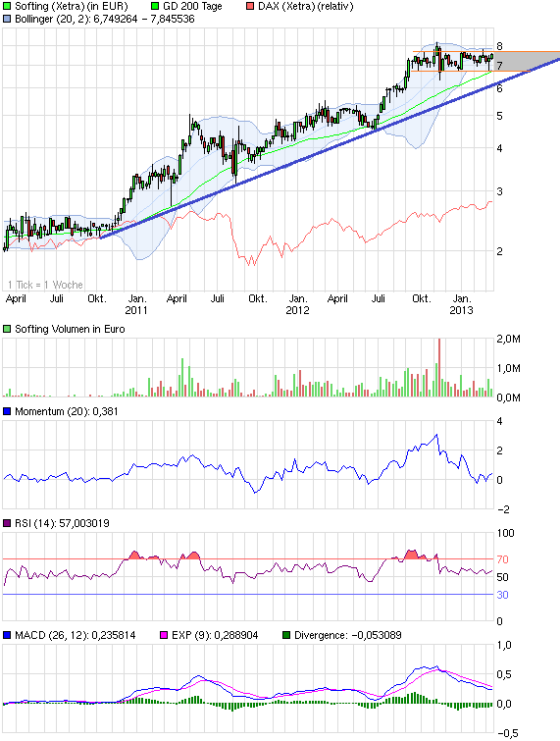Click the '2012' year label on time axis
This screenshot has width=560, height=741.
[x=297, y=310]
